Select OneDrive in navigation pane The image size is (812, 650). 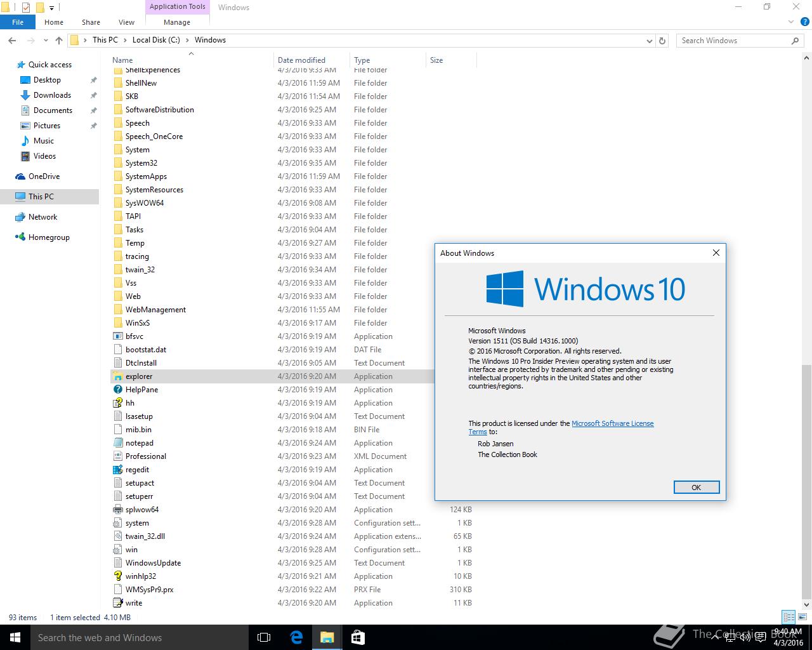[44, 176]
